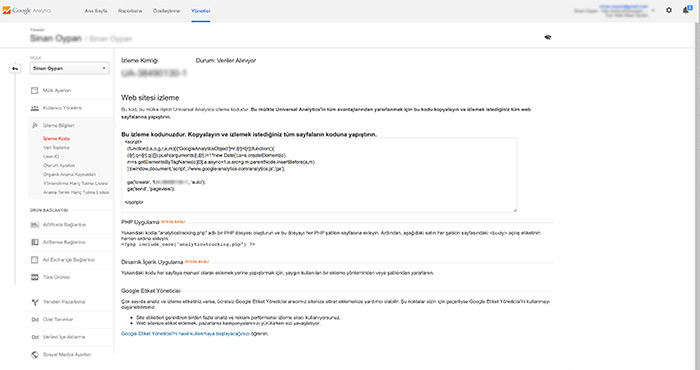Click the Google Analytics logo

coord(27,10)
